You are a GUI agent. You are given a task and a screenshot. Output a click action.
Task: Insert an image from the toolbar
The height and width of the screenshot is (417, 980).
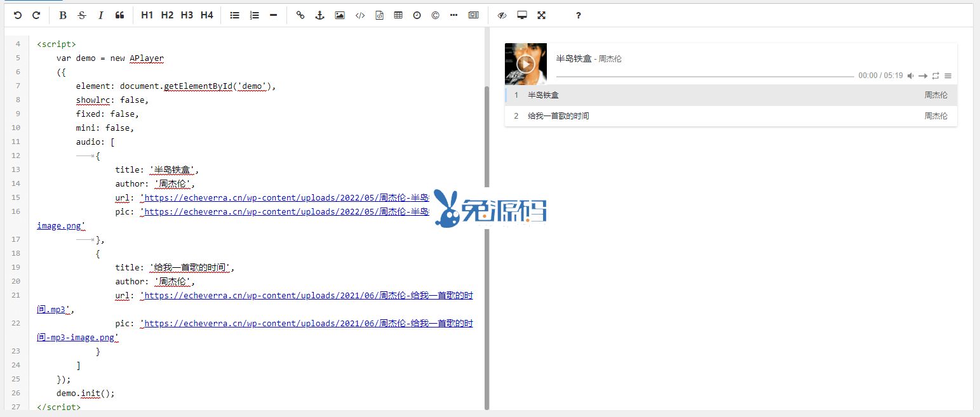tap(340, 15)
